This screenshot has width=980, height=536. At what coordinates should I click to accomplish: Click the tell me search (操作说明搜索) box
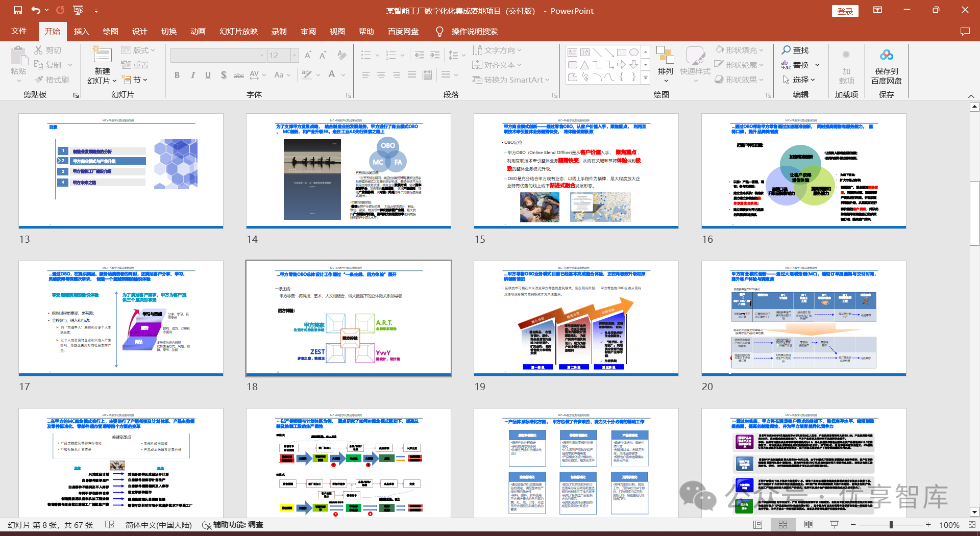coord(474,31)
